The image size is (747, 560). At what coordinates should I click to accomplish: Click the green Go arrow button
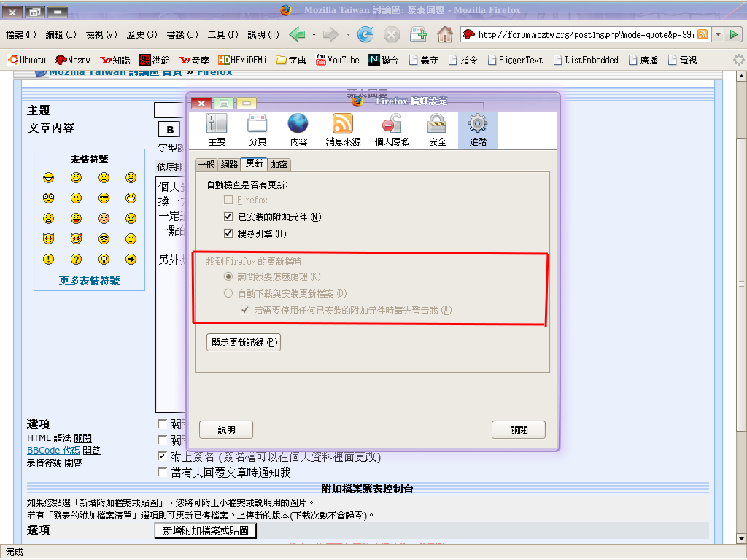734,34
